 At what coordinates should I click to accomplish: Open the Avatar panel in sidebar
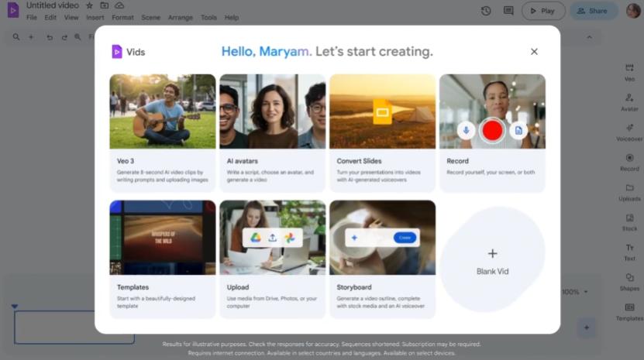[629, 102]
